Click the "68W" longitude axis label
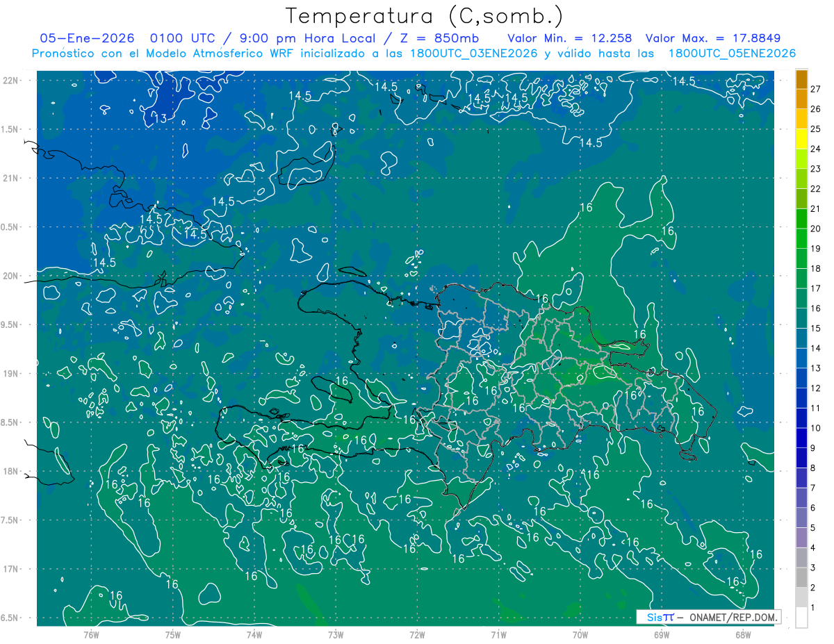This screenshot has width=834, height=644. click(x=743, y=634)
